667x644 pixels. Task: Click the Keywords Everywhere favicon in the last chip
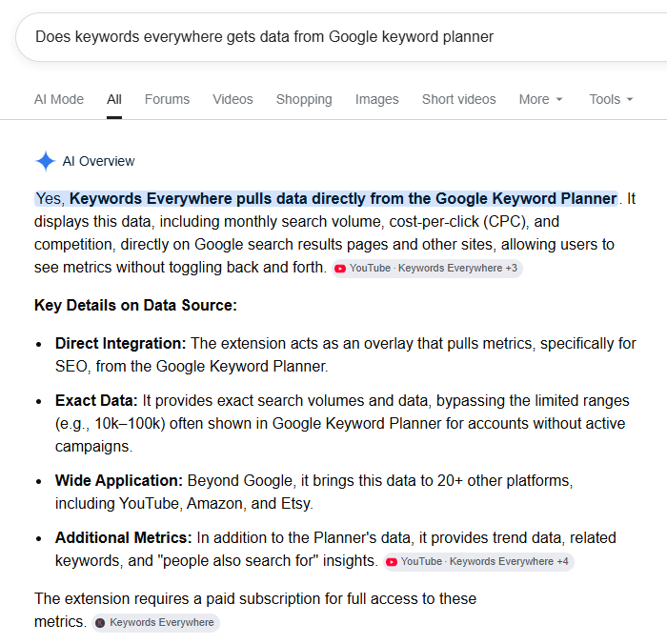(x=100, y=623)
